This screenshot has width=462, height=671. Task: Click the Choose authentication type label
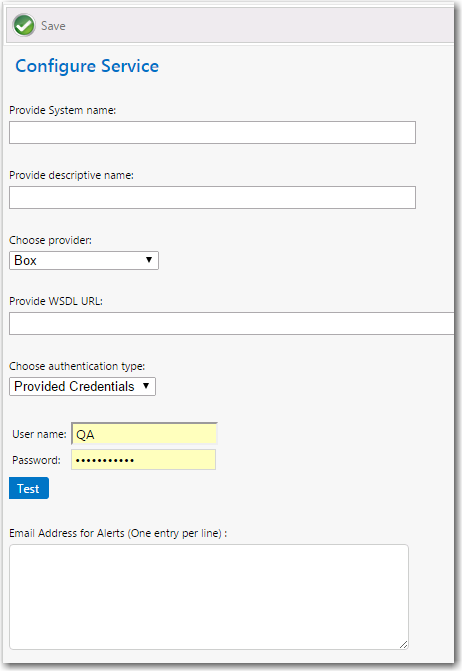click(77, 366)
